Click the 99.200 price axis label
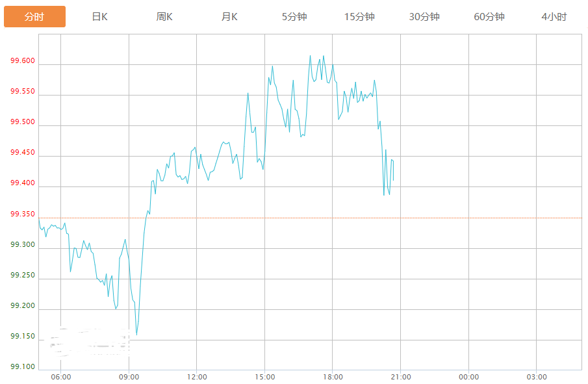Screen dimensions: 588x384 tap(23, 305)
